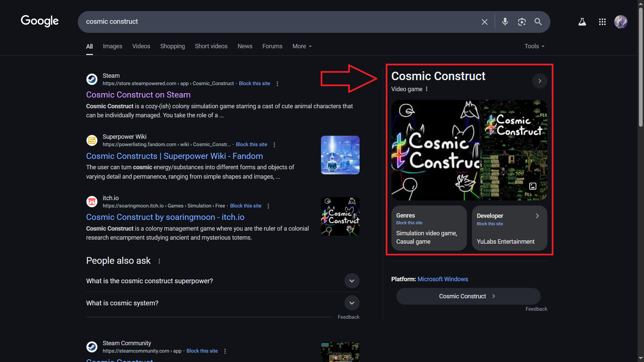Click the Superpower Wiki favicon

(x=92, y=140)
